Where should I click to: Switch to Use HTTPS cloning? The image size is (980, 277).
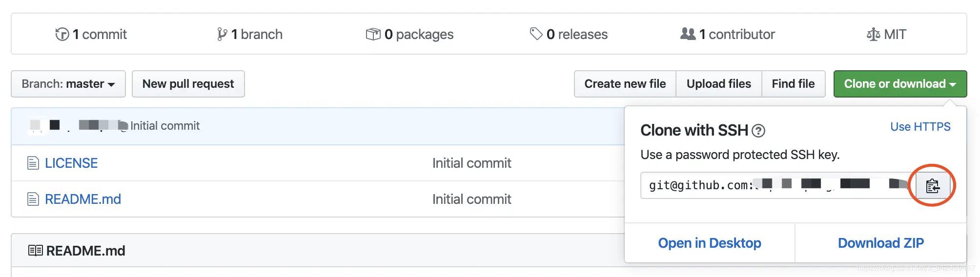coord(920,127)
